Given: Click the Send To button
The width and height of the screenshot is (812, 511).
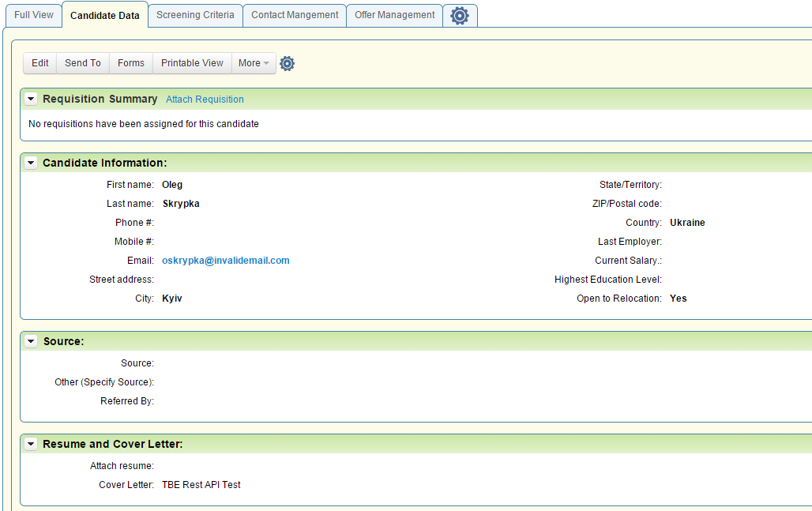Looking at the screenshot, I should pyautogui.click(x=82, y=63).
